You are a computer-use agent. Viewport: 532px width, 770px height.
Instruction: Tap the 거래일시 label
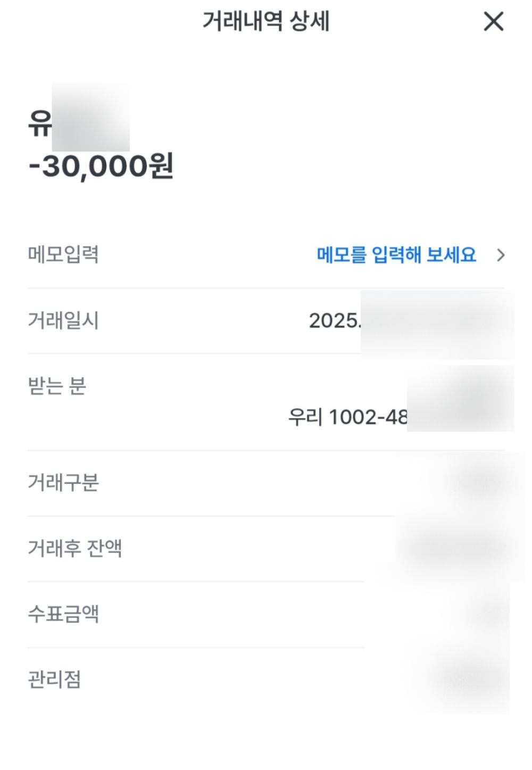point(63,320)
